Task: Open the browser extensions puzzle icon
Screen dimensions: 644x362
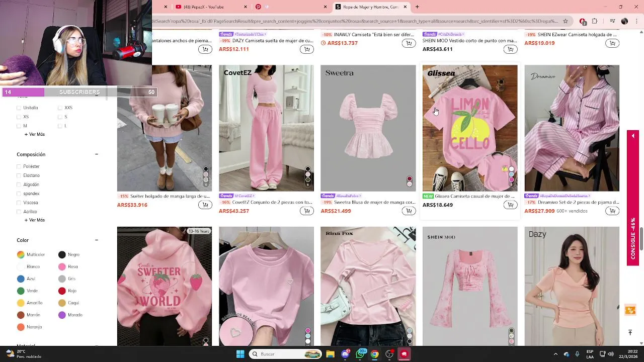Action: pos(595,21)
